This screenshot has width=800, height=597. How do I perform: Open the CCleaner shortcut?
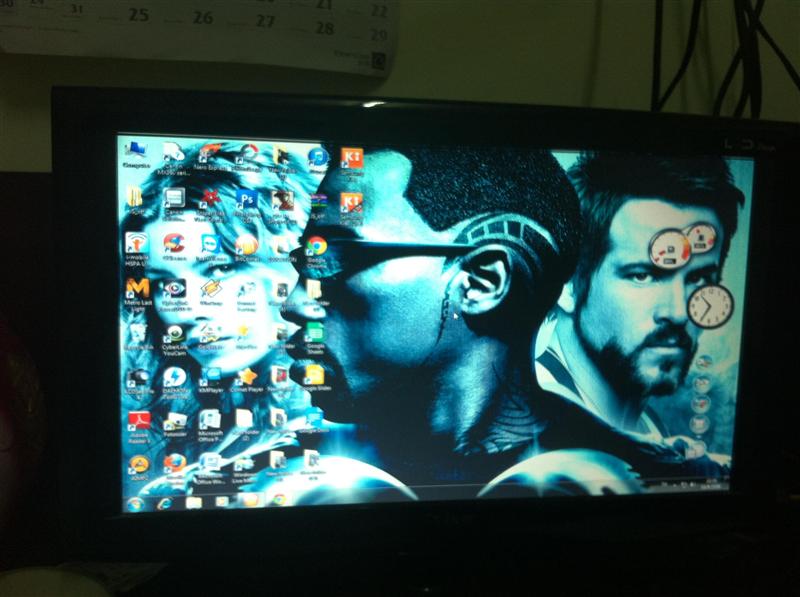tap(174, 247)
